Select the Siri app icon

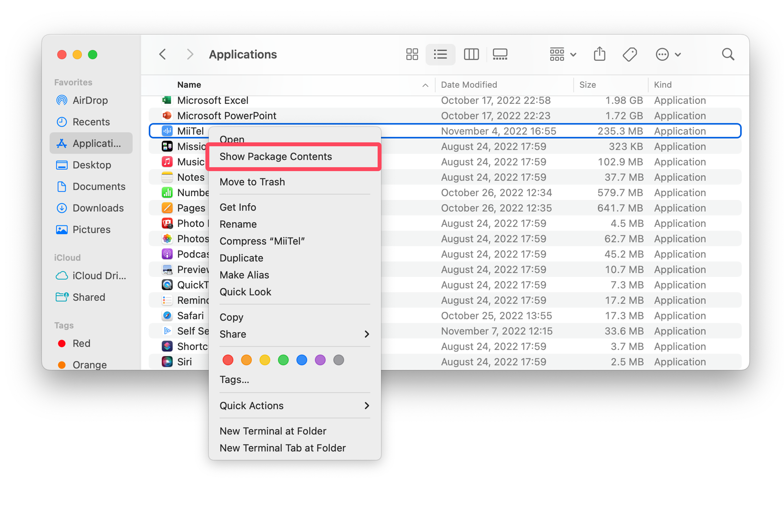(x=167, y=362)
